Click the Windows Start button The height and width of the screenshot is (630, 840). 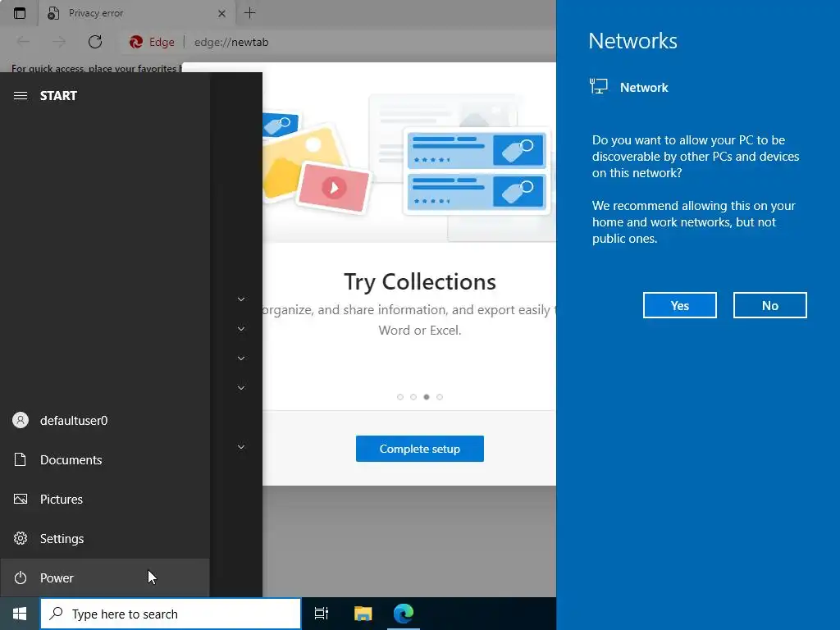20,614
